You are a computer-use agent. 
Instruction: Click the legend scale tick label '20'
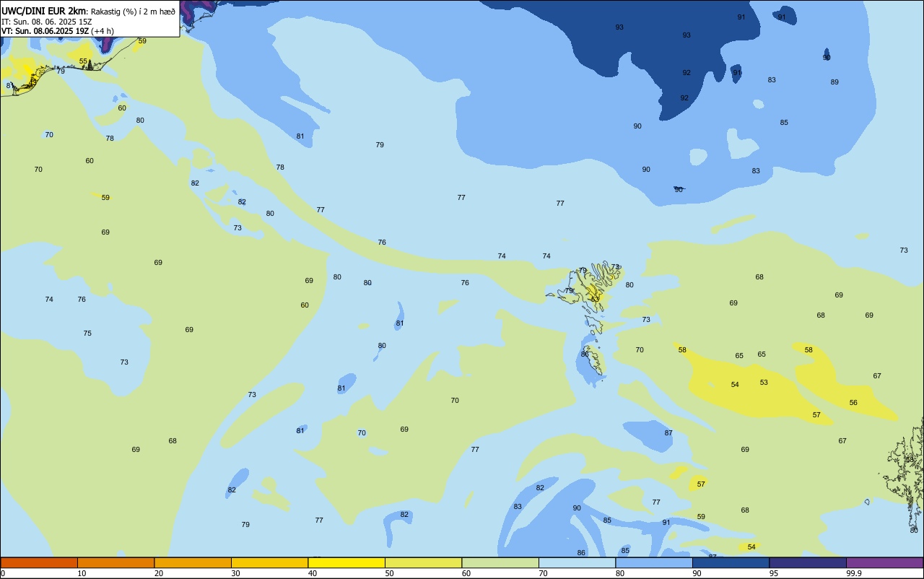159,573
